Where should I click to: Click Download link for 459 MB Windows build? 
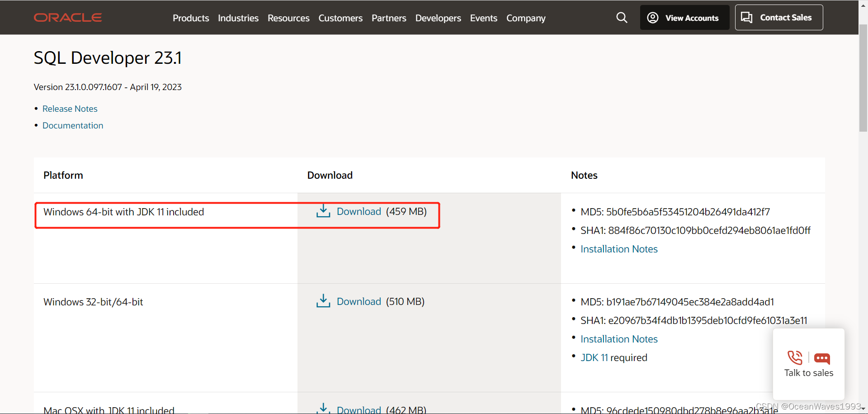pos(359,211)
